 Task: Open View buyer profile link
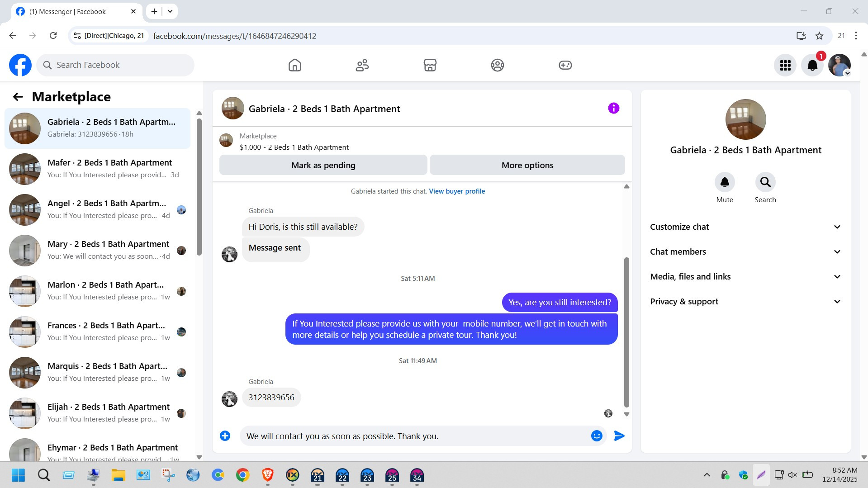(x=457, y=191)
